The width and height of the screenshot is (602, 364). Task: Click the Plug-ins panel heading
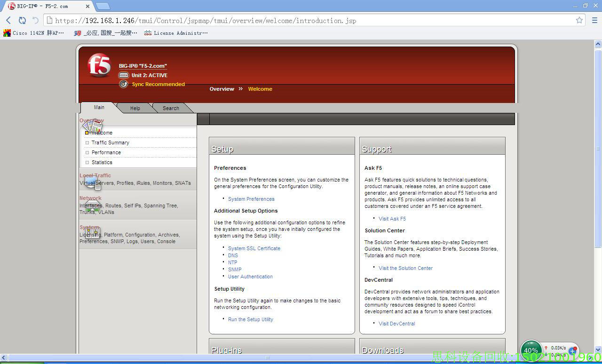227,350
